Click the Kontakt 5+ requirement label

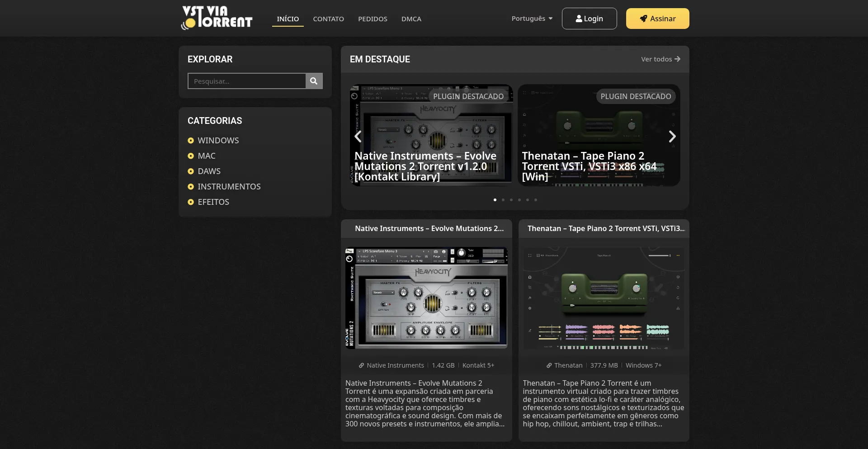click(478, 365)
